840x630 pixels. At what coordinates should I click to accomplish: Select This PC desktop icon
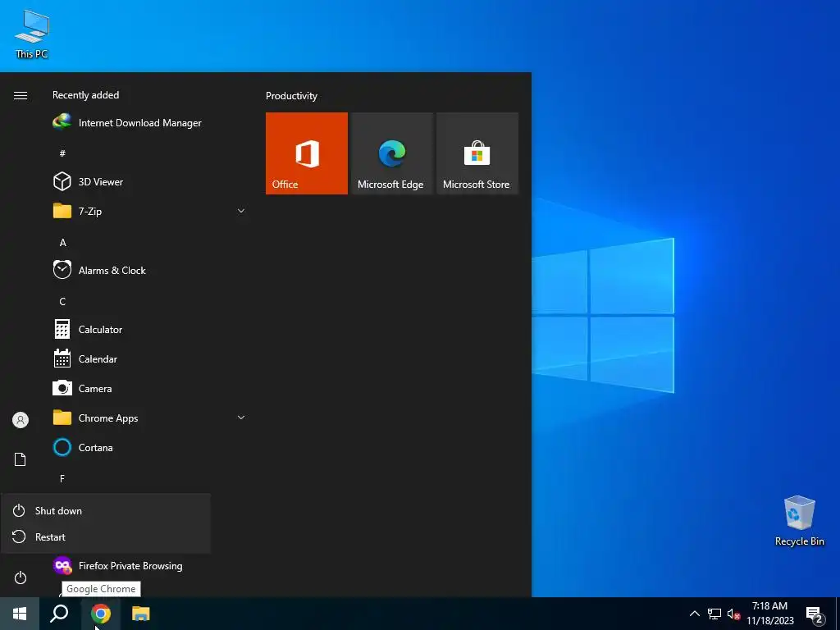pyautogui.click(x=32, y=34)
